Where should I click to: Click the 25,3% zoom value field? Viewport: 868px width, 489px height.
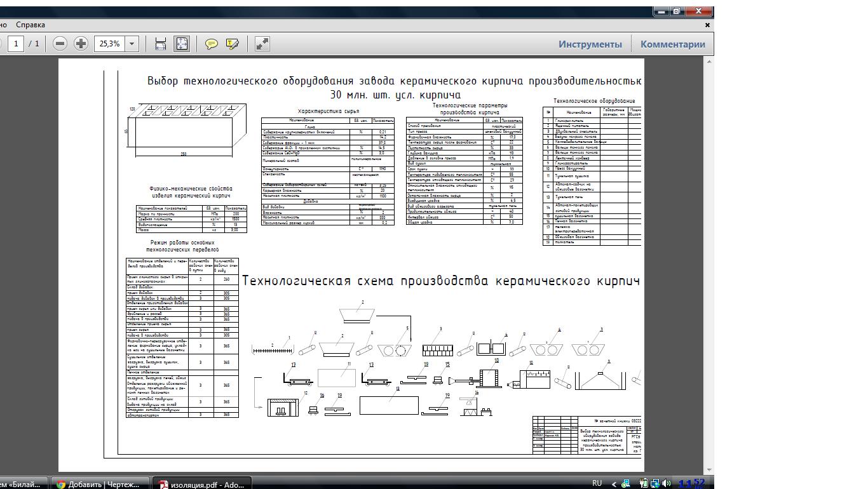coord(110,44)
